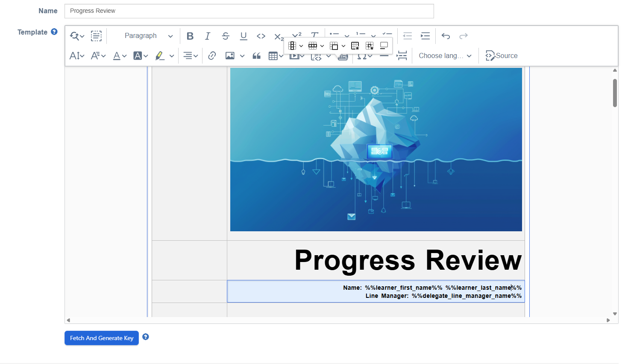
Task: Expand highlight options arrow
Action: pyautogui.click(x=172, y=55)
